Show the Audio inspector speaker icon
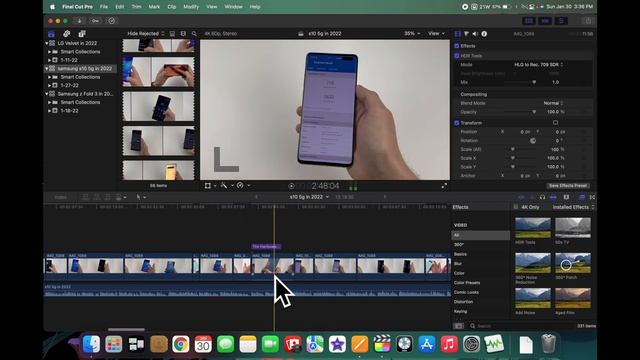The width and height of the screenshot is (640, 360). pyautogui.click(x=475, y=34)
